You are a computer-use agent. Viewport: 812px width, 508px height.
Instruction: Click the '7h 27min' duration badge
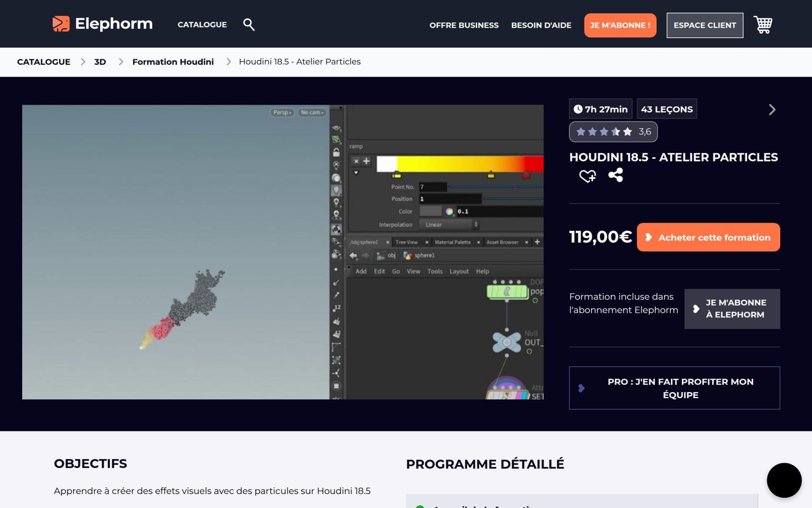point(601,109)
